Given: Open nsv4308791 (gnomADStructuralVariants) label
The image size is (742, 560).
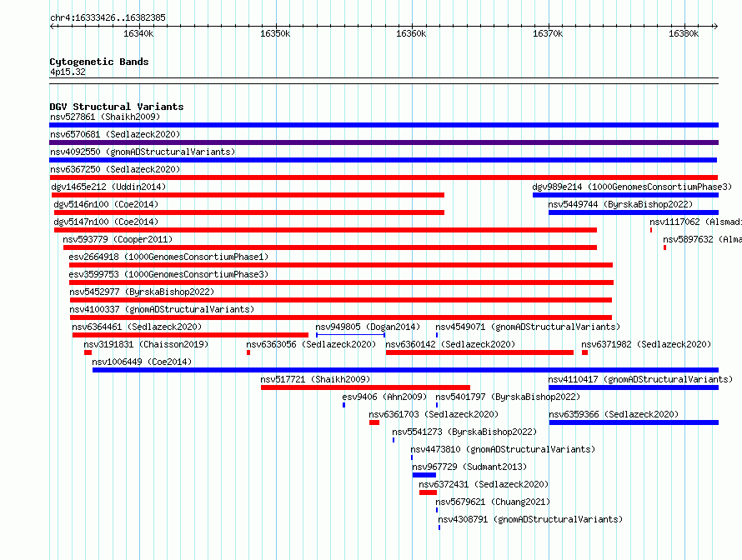Looking at the screenshot, I should 530,519.
